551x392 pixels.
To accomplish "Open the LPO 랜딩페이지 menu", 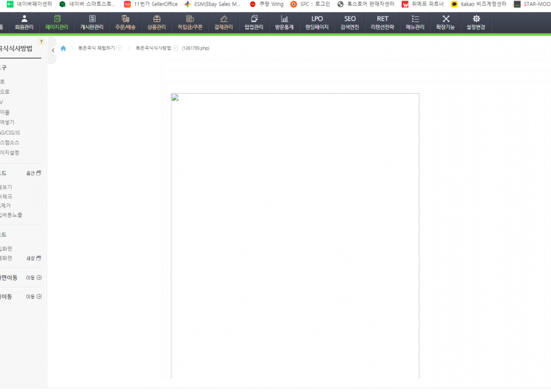I will coord(317,23).
